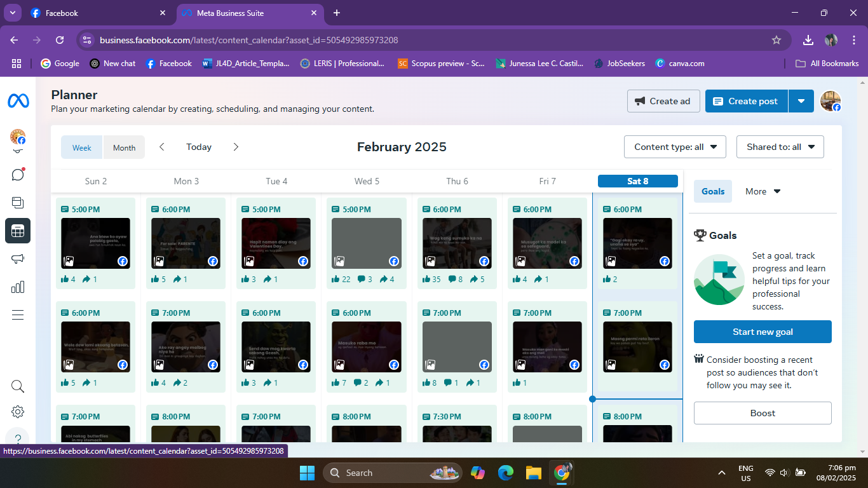Show hidden system tray icons
This screenshot has width=868, height=488.
click(x=722, y=473)
